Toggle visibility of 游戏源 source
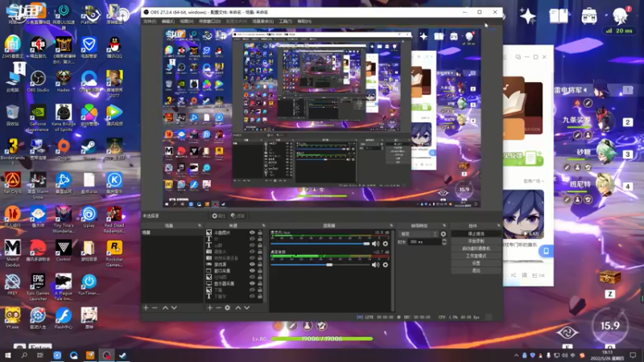The width and height of the screenshot is (644, 362). pyautogui.click(x=252, y=265)
